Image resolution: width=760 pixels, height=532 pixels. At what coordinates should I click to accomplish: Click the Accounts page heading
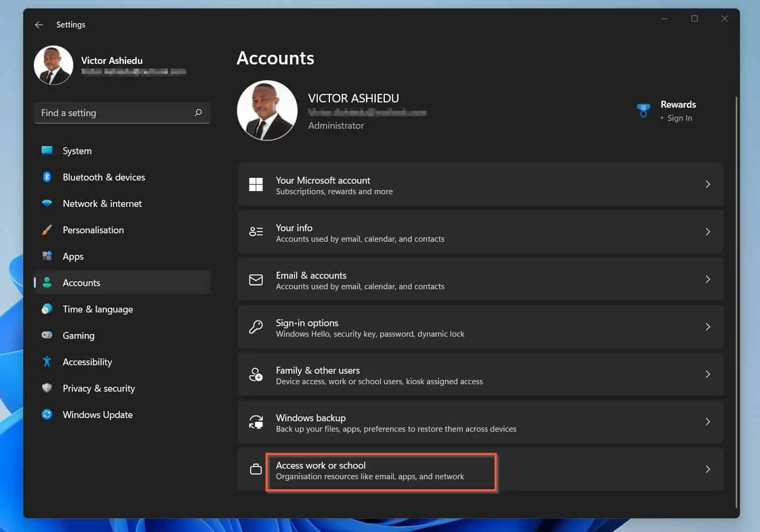pos(275,58)
